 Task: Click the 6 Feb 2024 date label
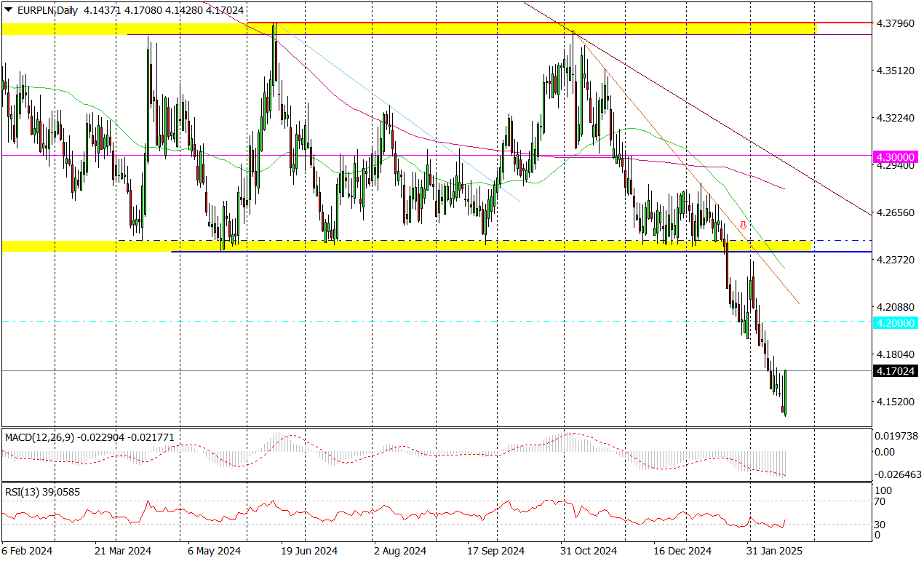coord(28,552)
